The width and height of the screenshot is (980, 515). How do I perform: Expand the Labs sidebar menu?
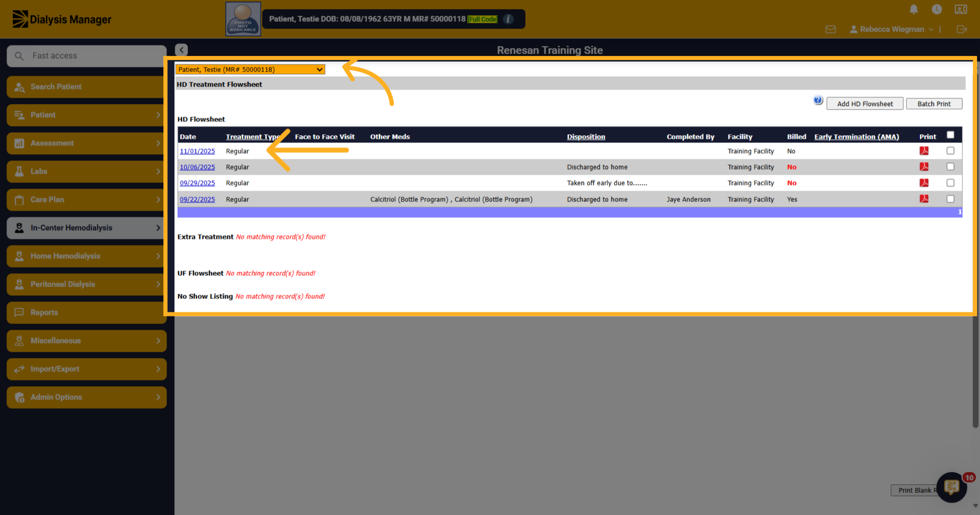87,171
